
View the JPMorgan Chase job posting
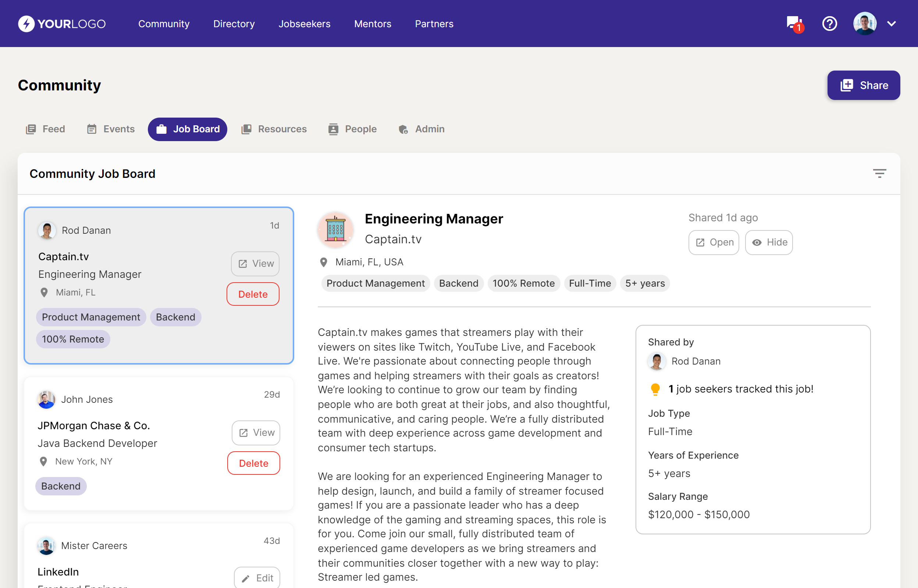(x=256, y=433)
